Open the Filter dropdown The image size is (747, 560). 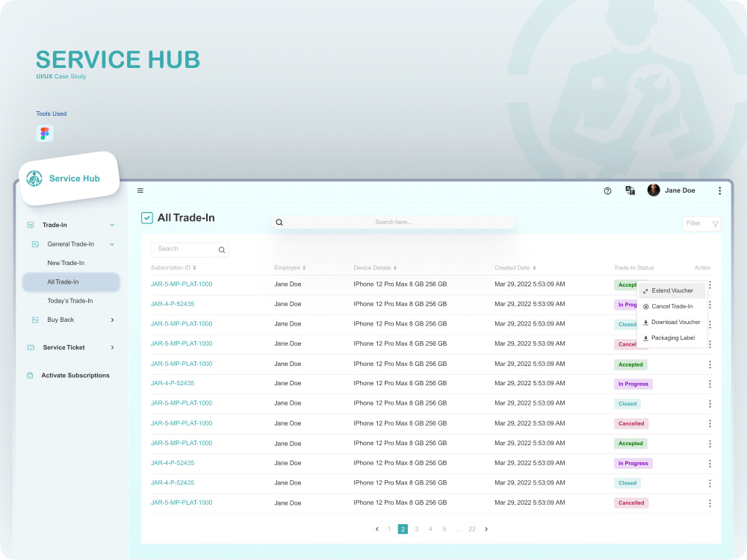[x=701, y=224]
